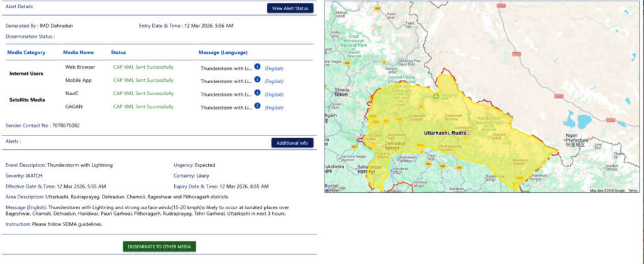
Task: Click info icon in NavIC row
Action: point(257,93)
